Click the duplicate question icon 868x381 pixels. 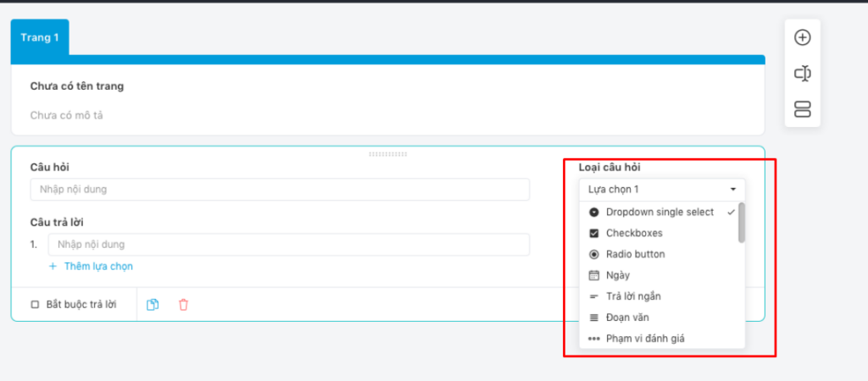(153, 305)
